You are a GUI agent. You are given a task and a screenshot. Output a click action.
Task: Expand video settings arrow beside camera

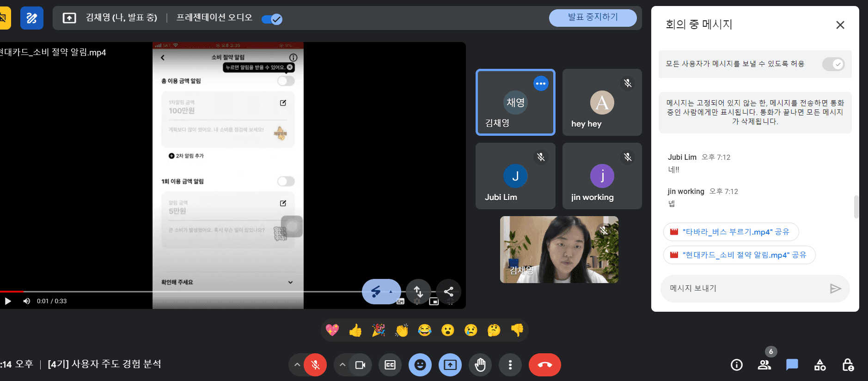tap(342, 365)
